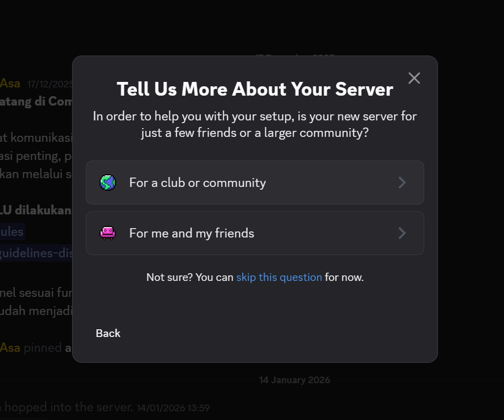Image resolution: width=504 pixels, height=420 pixels.
Task: Click the setup description paragraph text
Action: pos(255,125)
